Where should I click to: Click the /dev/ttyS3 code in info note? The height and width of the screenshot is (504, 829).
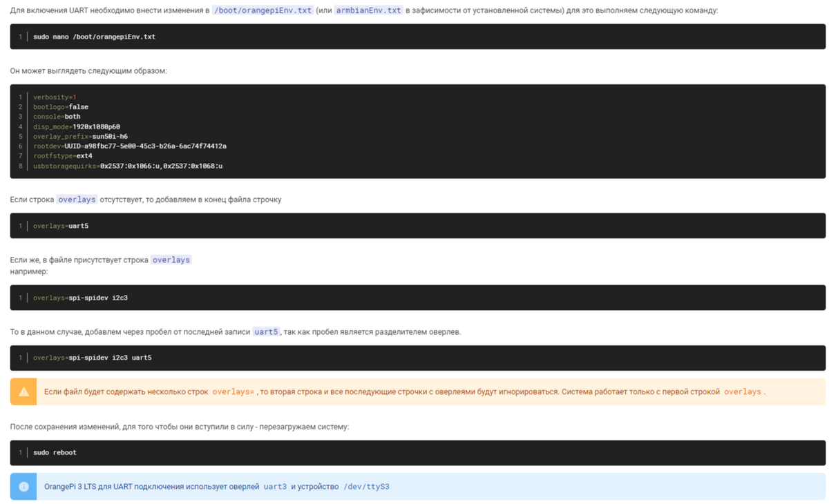366,487
